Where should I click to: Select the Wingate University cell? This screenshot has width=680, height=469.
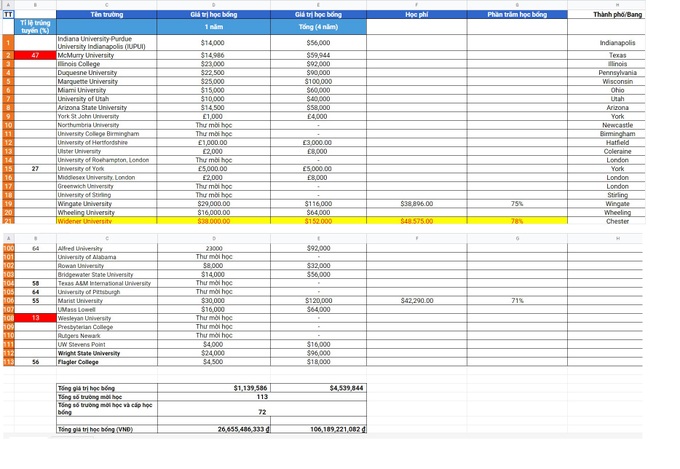(x=107, y=203)
